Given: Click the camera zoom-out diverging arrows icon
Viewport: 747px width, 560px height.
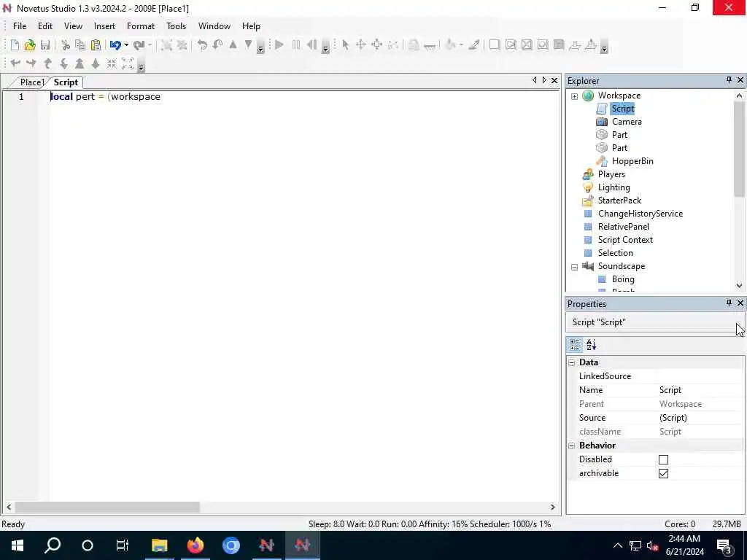Looking at the screenshot, I should pos(128,63).
